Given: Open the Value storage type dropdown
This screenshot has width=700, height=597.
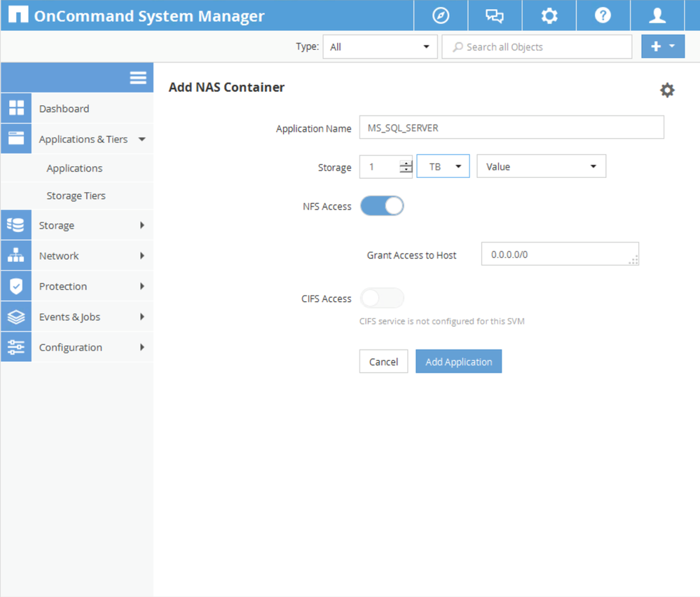Looking at the screenshot, I should point(541,167).
